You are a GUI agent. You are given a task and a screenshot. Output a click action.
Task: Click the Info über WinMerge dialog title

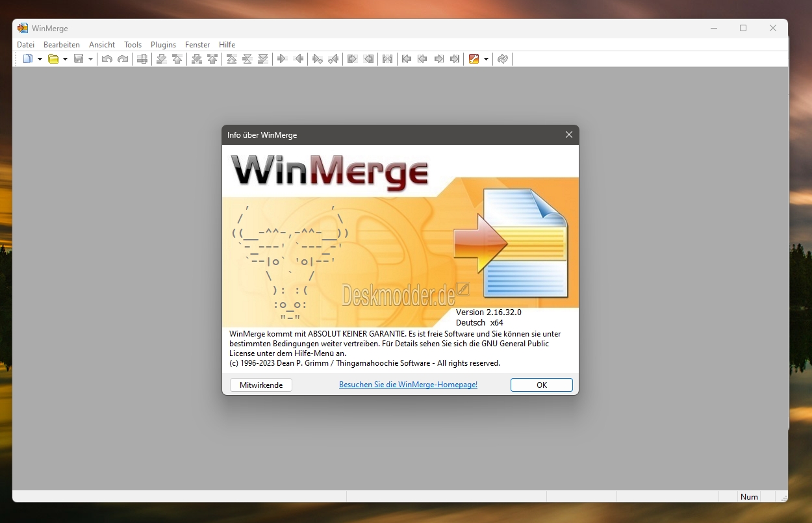click(x=262, y=135)
